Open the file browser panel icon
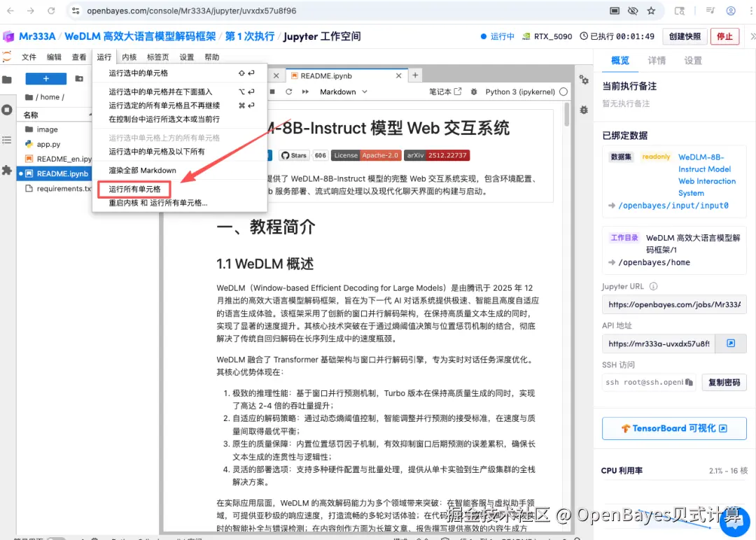 pos(7,80)
